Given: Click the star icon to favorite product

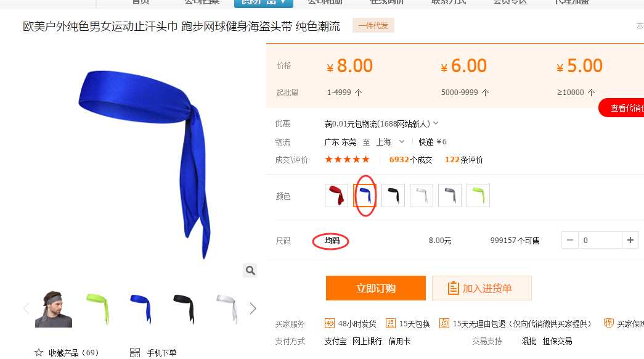Looking at the screenshot, I should 39,352.
